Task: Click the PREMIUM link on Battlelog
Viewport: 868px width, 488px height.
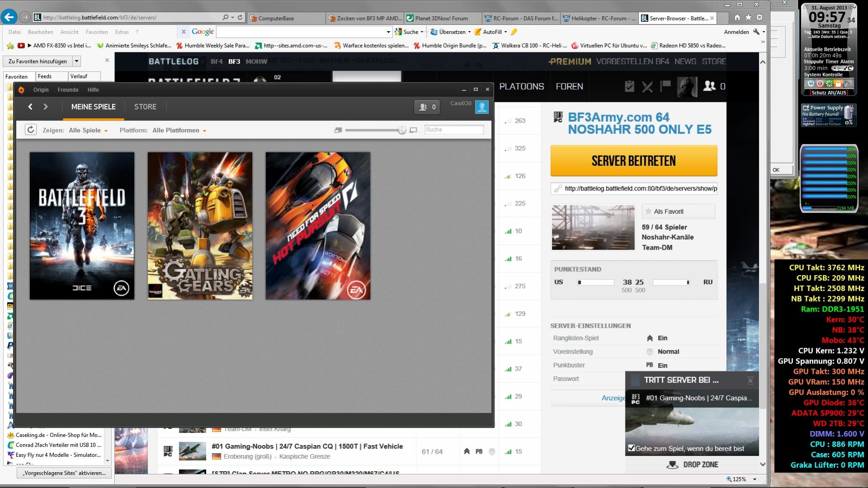Action: (x=569, y=62)
